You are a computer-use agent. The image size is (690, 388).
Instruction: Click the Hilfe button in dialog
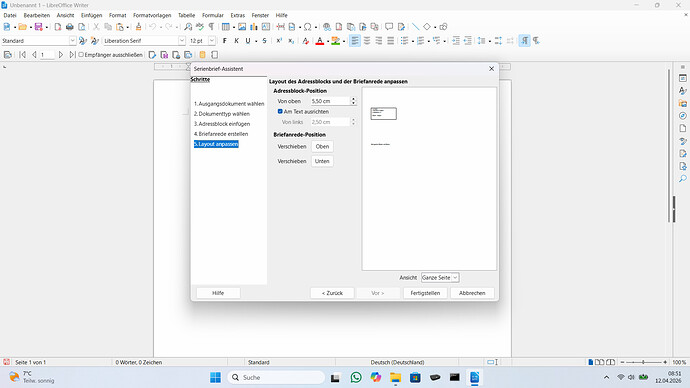(218, 293)
